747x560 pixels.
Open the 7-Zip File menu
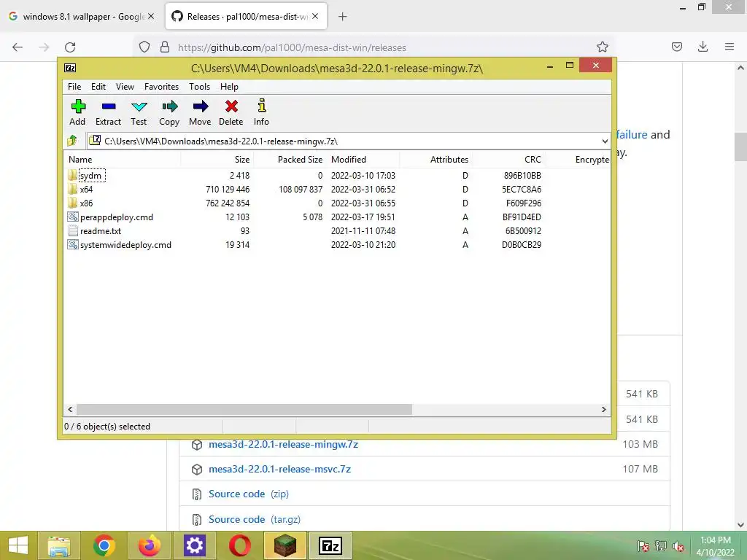pos(74,87)
